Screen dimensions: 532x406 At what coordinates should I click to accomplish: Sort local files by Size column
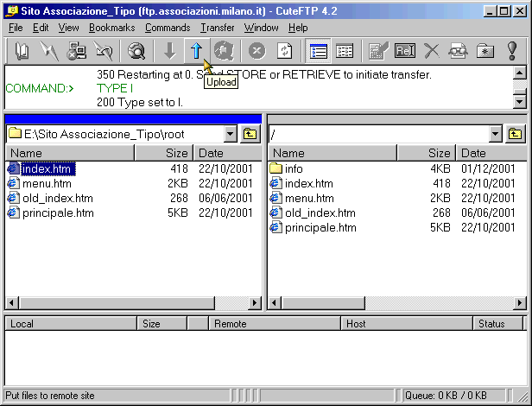pyautogui.click(x=164, y=153)
